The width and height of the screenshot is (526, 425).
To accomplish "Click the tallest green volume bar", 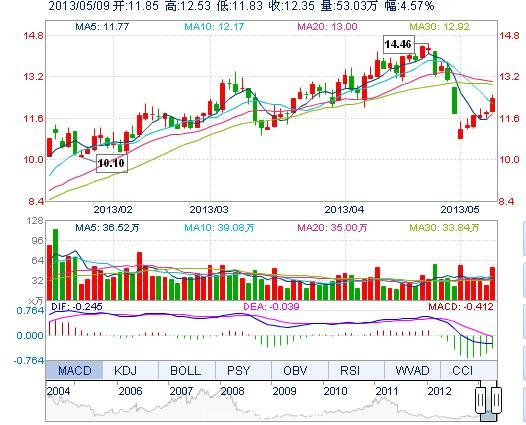I will pyautogui.click(x=55, y=264).
